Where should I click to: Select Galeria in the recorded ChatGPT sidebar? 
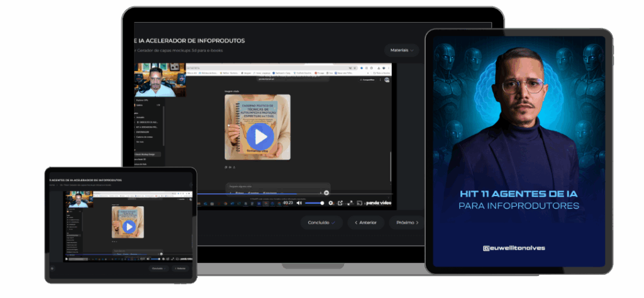pyautogui.click(x=139, y=105)
